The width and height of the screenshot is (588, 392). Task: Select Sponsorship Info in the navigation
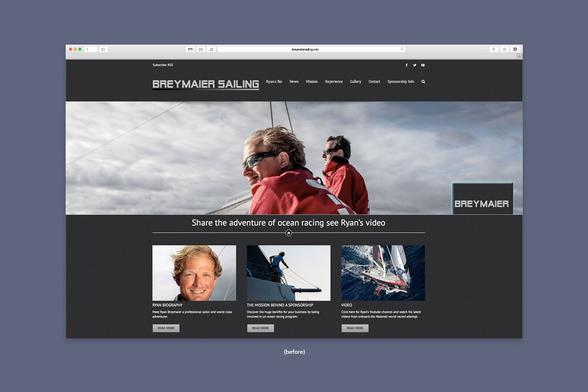(x=400, y=82)
